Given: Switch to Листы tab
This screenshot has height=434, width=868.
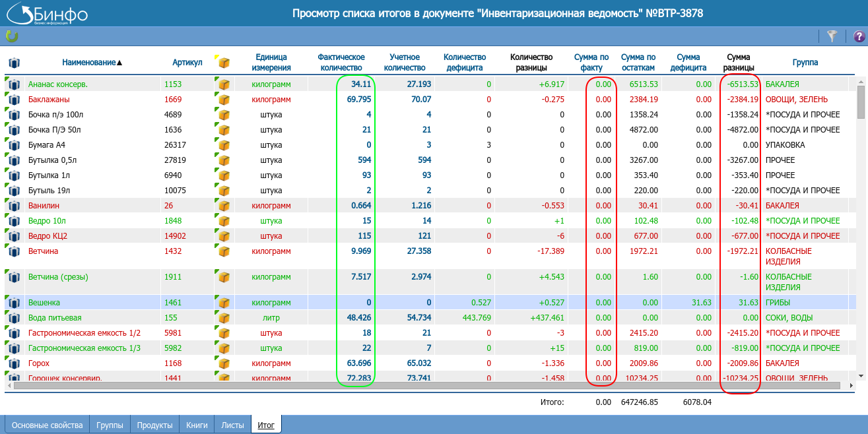Looking at the screenshot, I should [233, 425].
